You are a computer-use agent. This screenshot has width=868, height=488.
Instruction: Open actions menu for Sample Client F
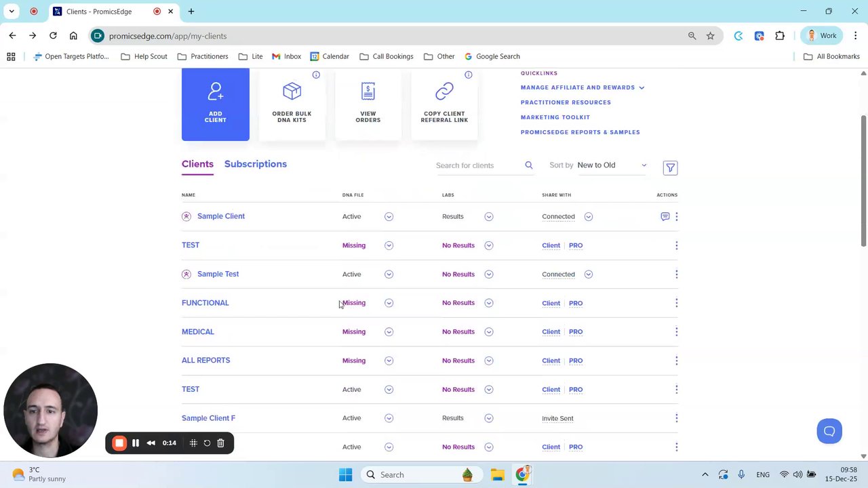point(676,418)
